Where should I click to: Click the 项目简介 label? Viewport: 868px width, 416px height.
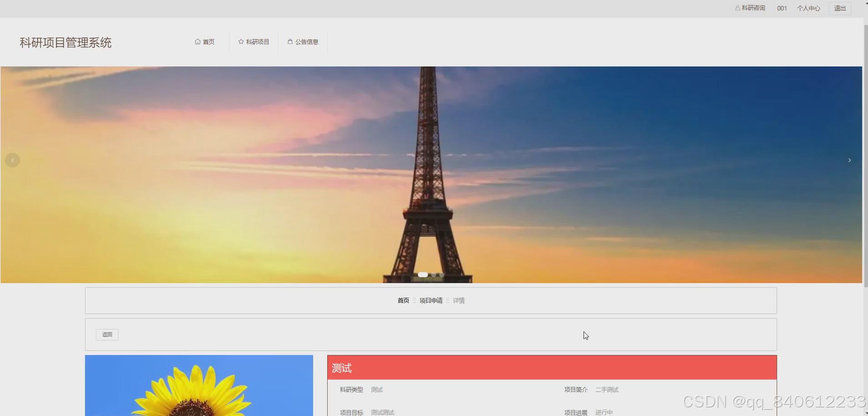576,390
